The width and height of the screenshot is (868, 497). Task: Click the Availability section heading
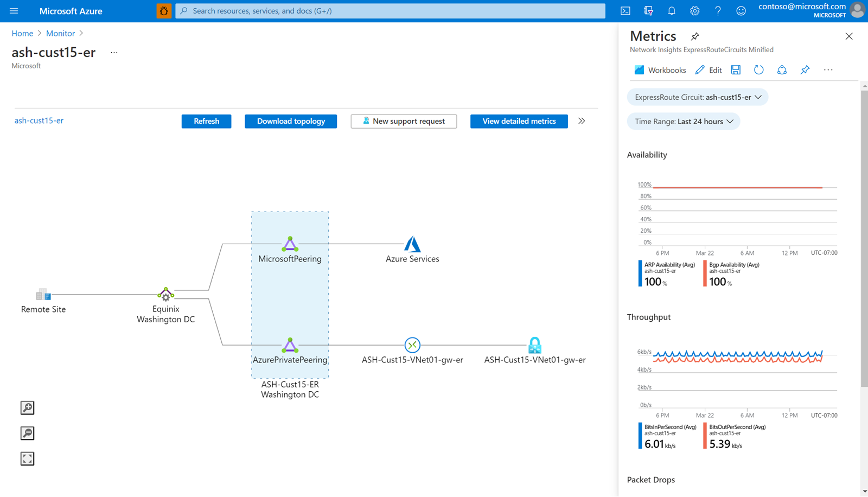point(647,155)
